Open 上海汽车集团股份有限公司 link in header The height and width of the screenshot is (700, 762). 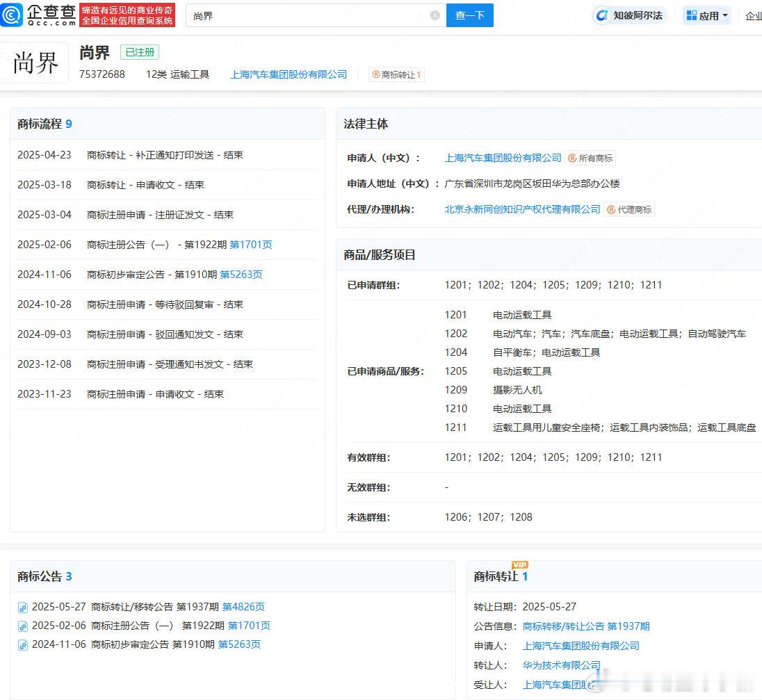point(289,74)
